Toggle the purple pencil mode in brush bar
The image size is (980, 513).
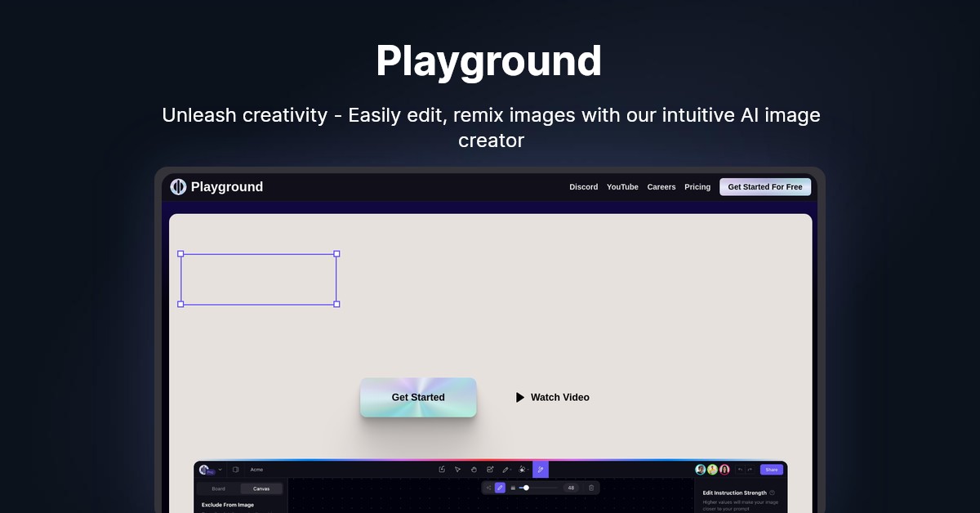pyautogui.click(x=500, y=488)
